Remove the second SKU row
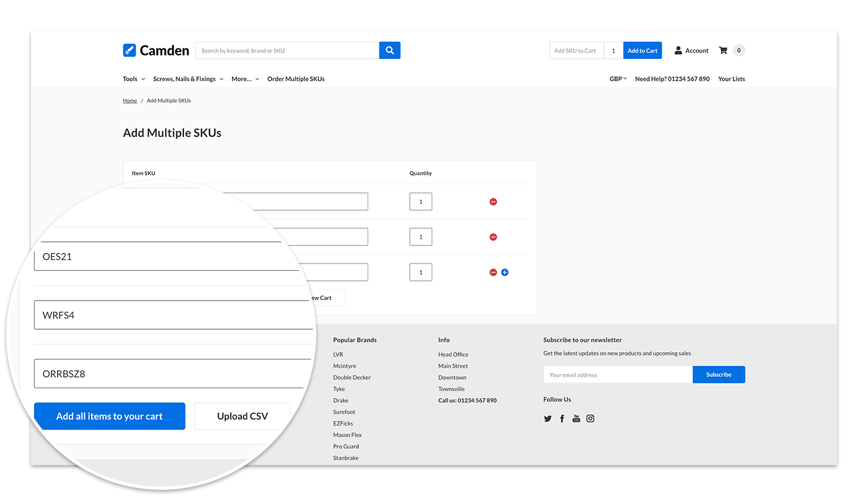The width and height of the screenshot is (868, 496). click(494, 237)
